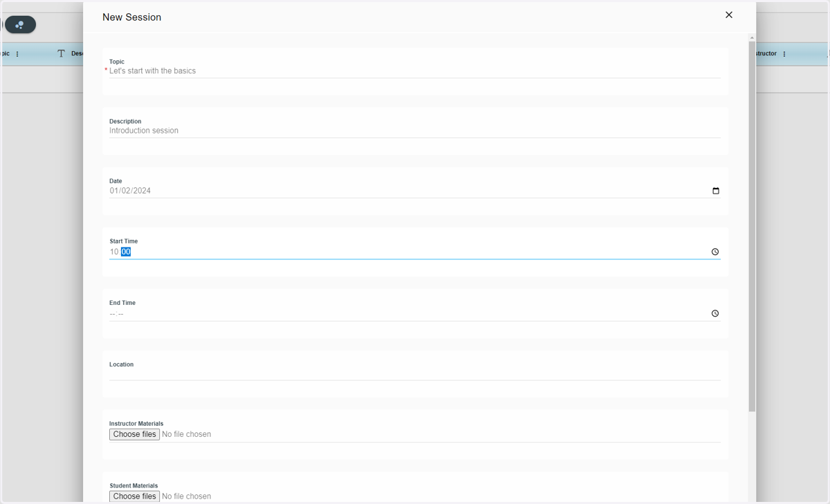Click No file chosen beside Instructor Materials
Screen dimensions: 830x504
[x=187, y=434]
